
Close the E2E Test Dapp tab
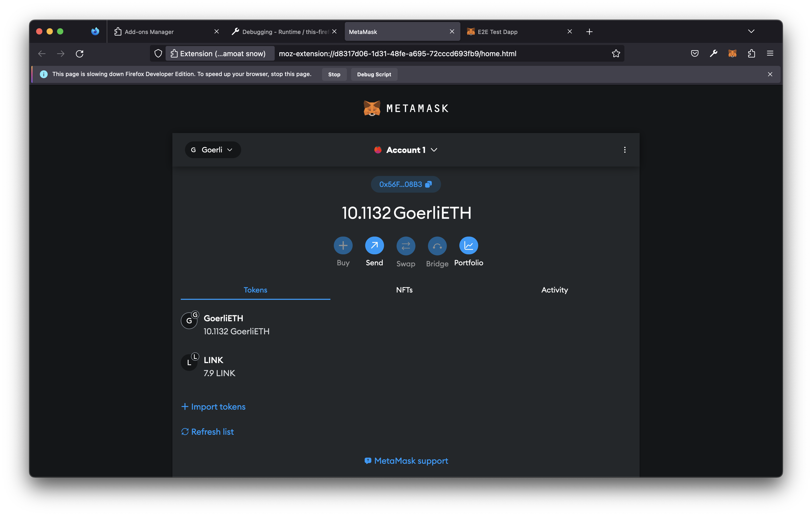point(569,31)
